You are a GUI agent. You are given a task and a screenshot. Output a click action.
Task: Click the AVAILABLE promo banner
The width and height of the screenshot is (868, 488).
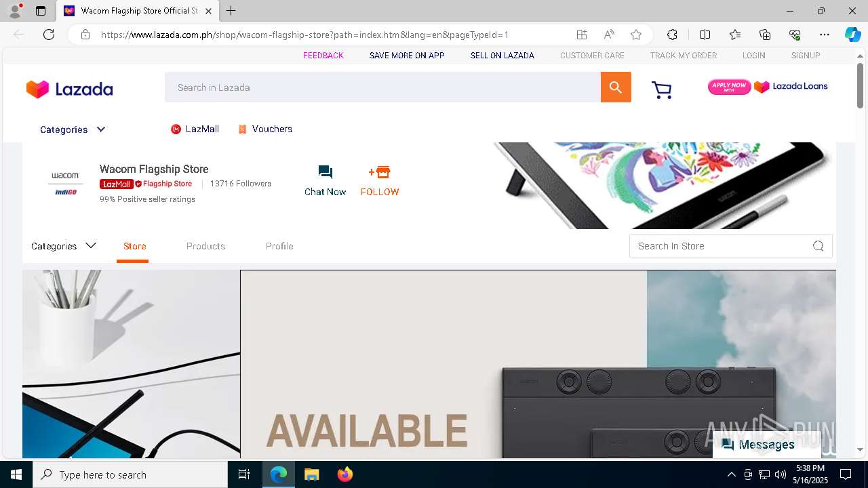coord(538,364)
